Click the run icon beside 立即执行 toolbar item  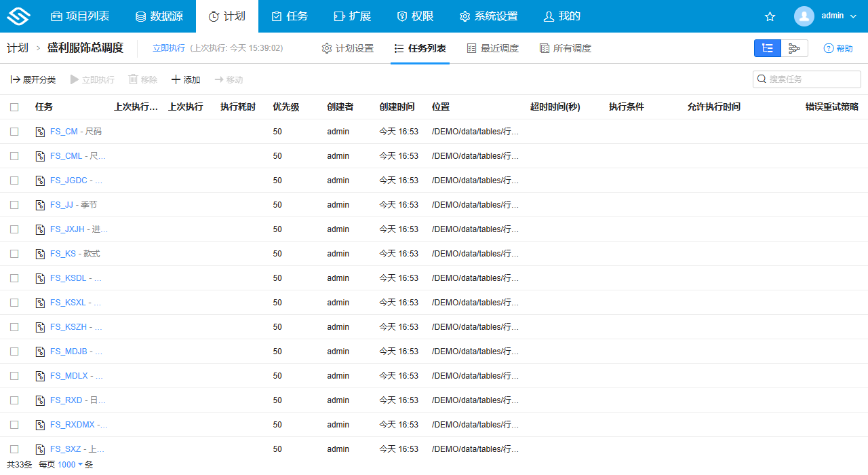[76, 79]
